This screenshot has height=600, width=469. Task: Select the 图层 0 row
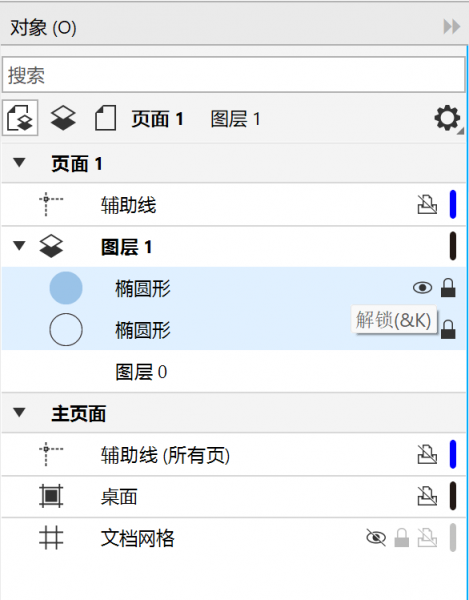(x=234, y=372)
